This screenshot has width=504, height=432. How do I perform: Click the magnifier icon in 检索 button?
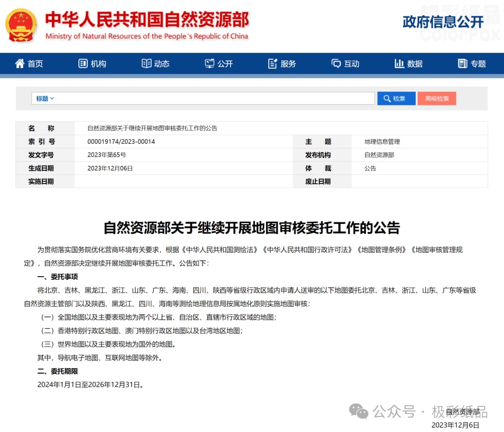click(x=387, y=98)
